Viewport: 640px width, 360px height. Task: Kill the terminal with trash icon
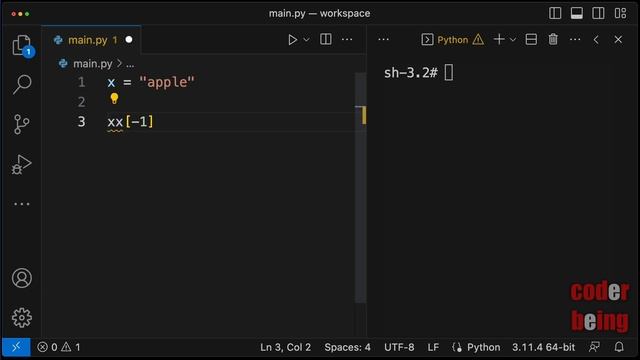point(553,39)
